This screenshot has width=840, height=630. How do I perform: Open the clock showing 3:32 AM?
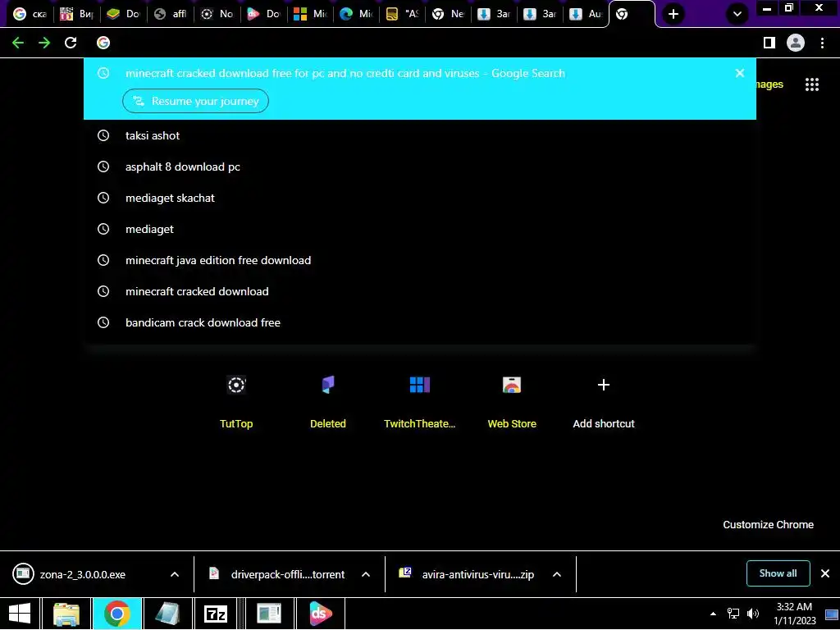(794, 614)
